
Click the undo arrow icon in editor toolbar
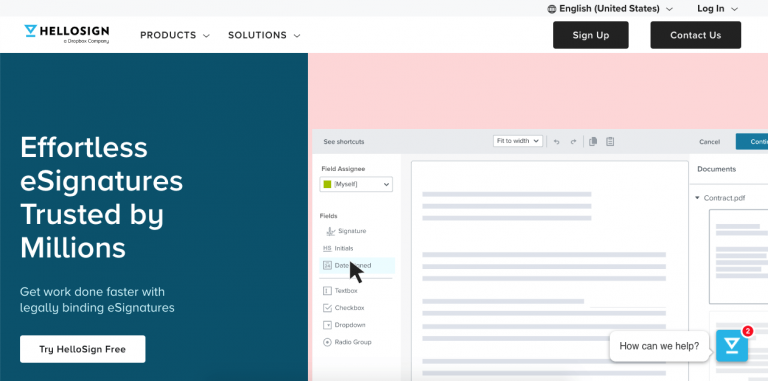coord(556,142)
